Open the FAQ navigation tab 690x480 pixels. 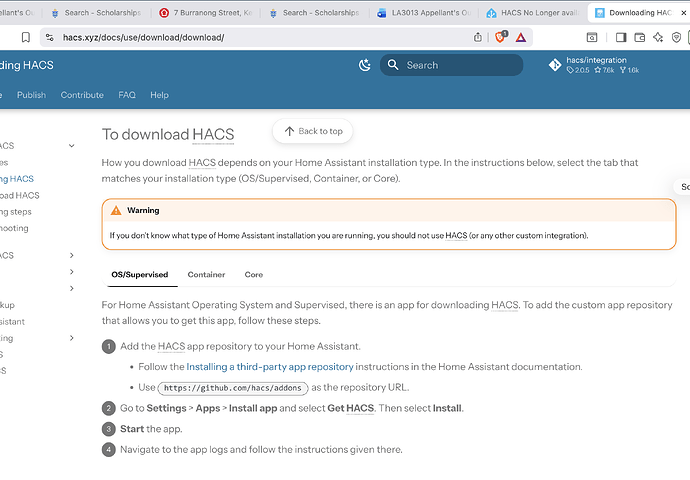tap(127, 95)
